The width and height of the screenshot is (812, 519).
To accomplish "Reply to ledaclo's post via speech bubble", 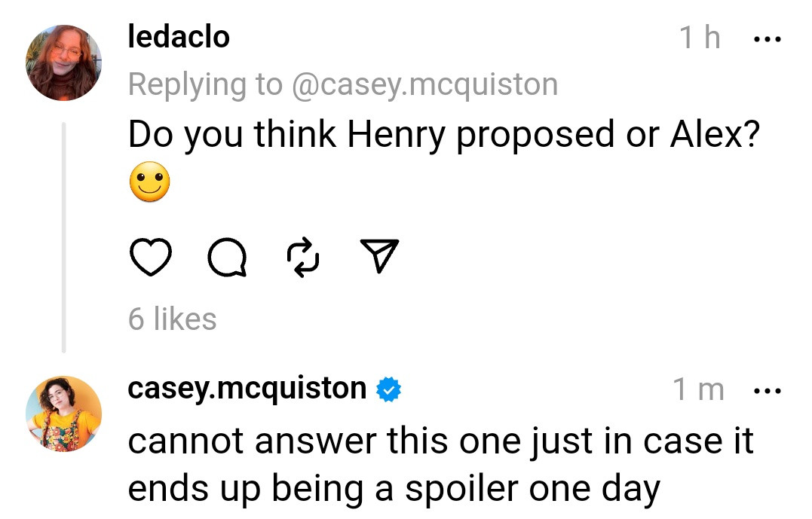I will pyautogui.click(x=226, y=259).
